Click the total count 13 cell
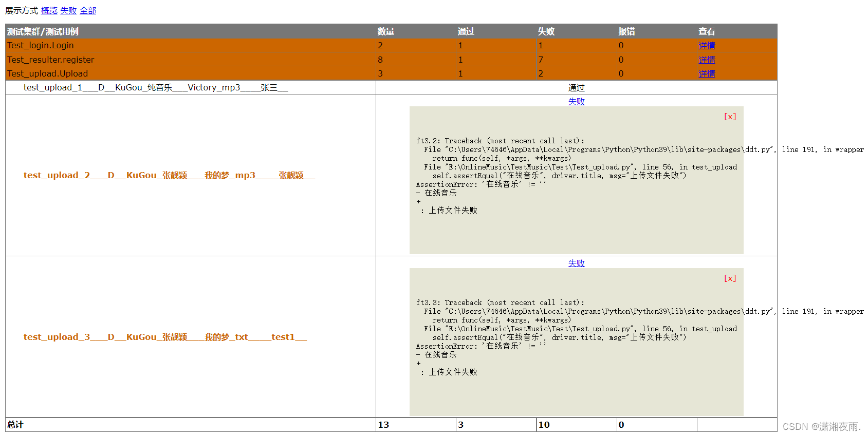 coord(416,425)
